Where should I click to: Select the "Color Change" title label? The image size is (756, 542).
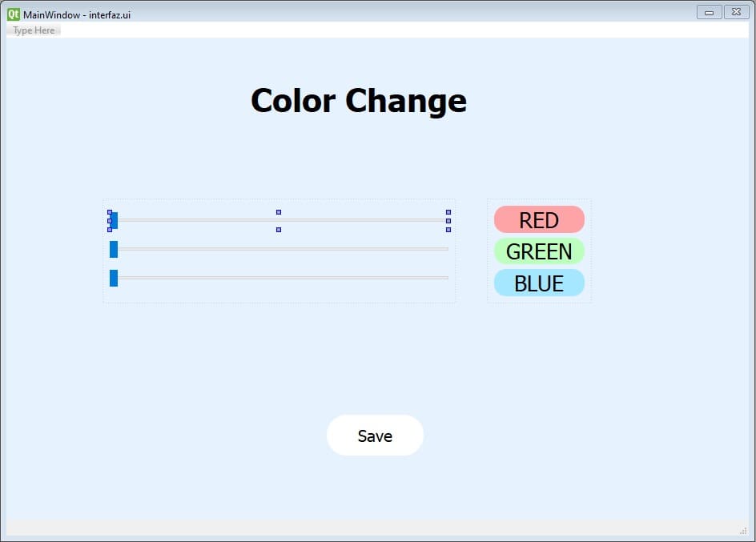click(x=359, y=101)
